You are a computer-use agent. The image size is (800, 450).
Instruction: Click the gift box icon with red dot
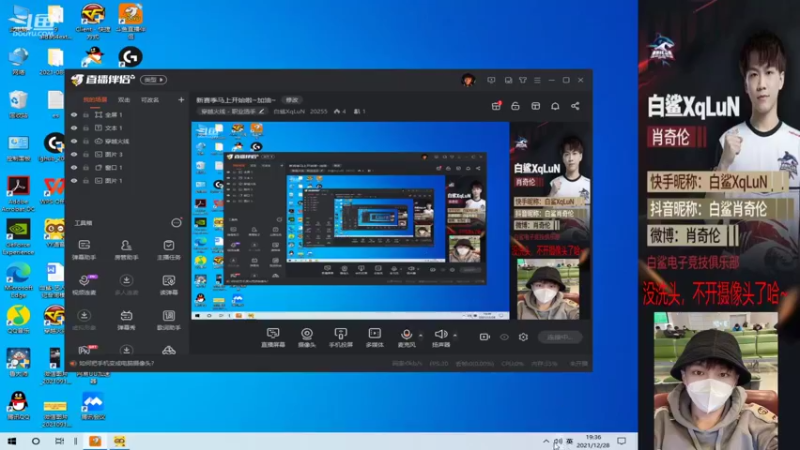(496, 106)
